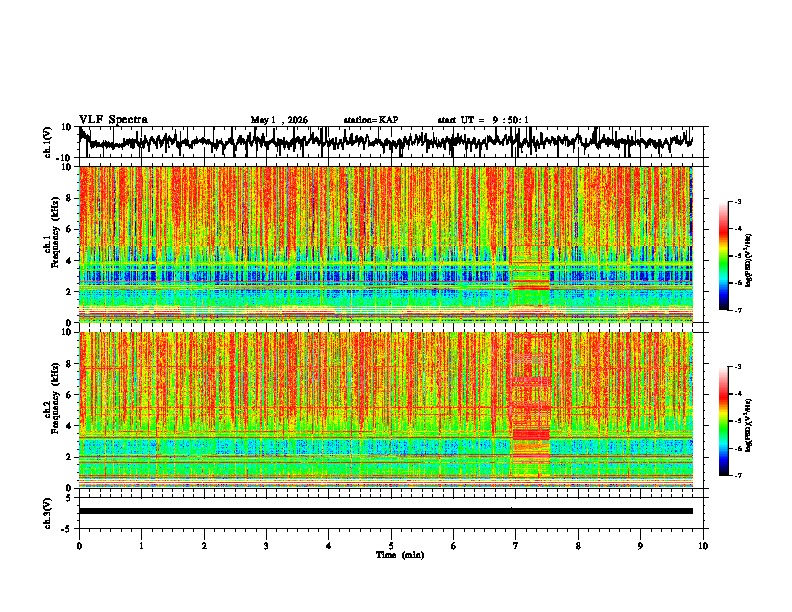Click the 9 minute tick label
Viewport: 792px width, 612px height.
tap(640, 546)
